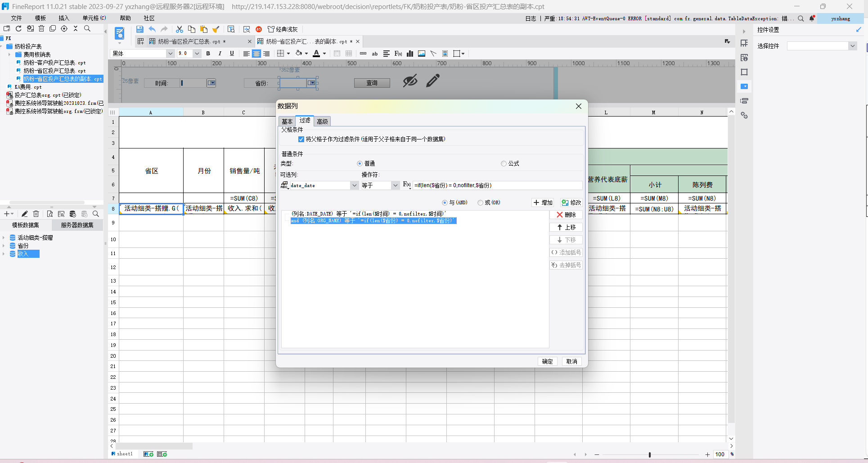Click the Italic formatting icon

[220, 54]
